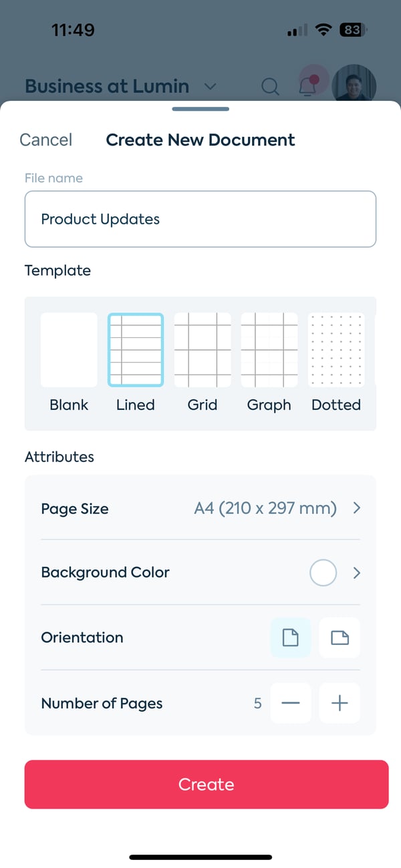Image resolution: width=401 pixels, height=868 pixels.
Task: Increase Number of Pages with plus button
Action: (x=339, y=702)
